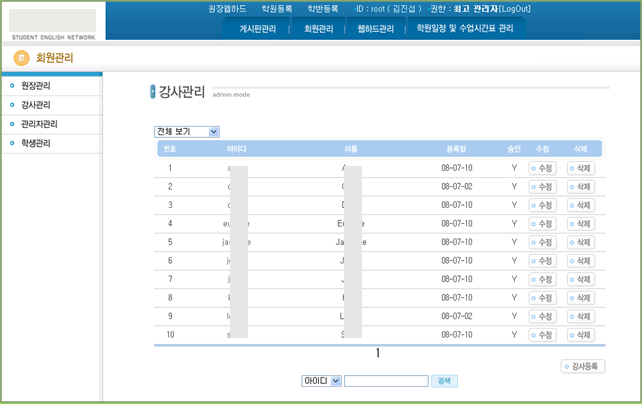Click the 검색 search button

coord(444,381)
